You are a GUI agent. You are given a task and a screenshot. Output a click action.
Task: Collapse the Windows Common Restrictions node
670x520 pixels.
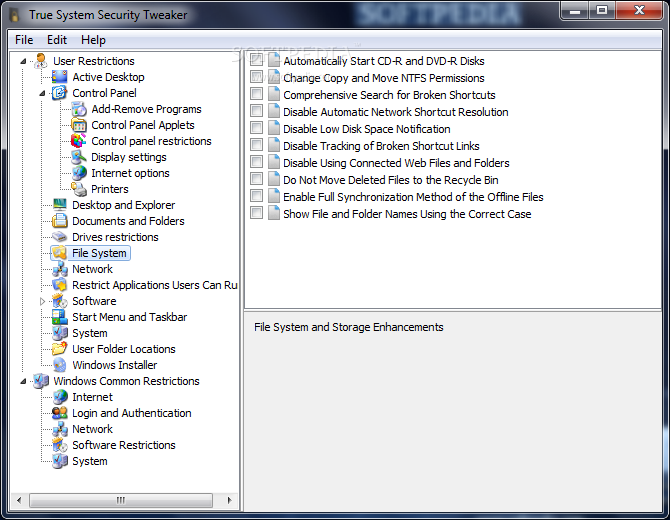(23, 381)
